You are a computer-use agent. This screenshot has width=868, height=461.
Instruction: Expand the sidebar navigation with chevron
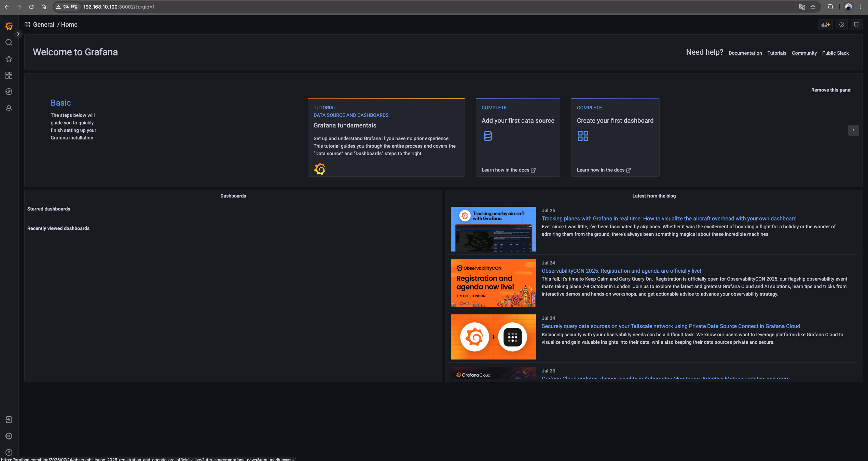[x=18, y=34]
